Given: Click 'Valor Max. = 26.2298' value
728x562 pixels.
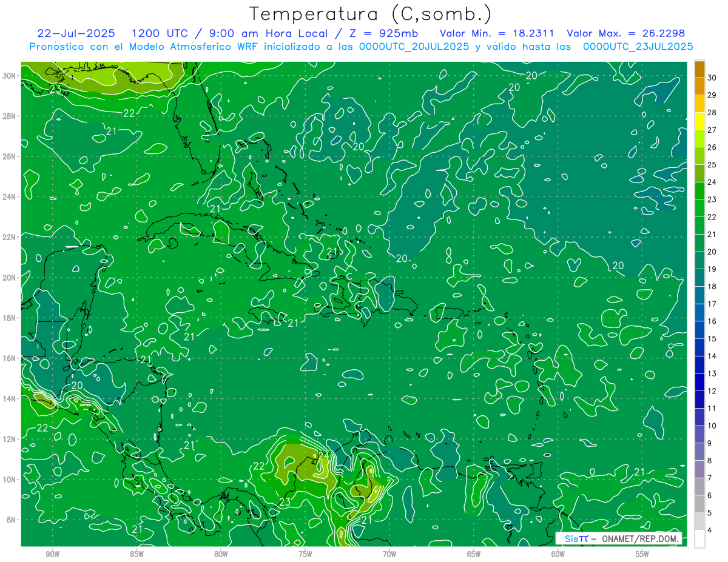Looking at the screenshot, I should [626, 33].
